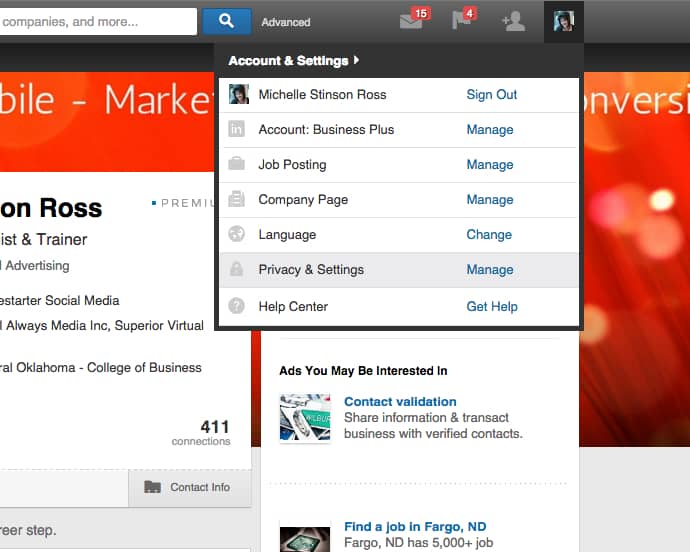Click Manage next to Privacy & Settings

click(x=490, y=269)
